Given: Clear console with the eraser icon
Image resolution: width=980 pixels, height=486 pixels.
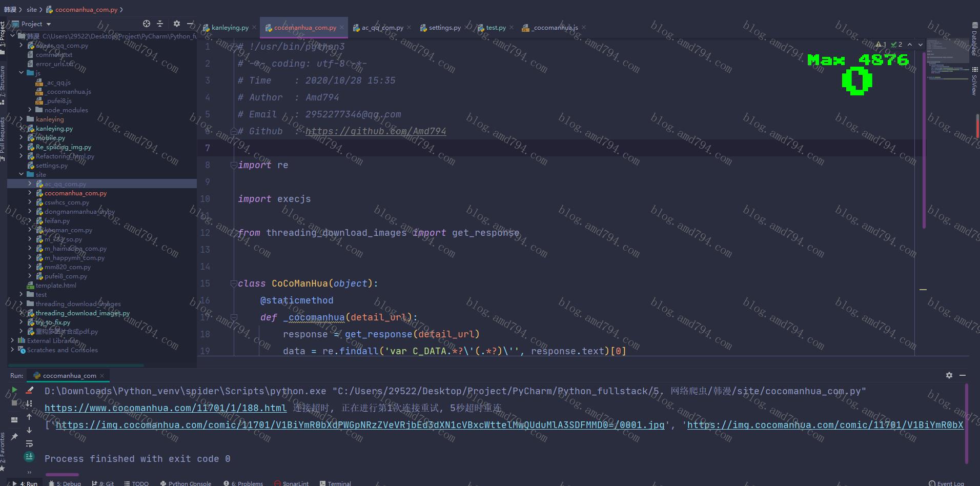Looking at the screenshot, I should click(x=29, y=390).
